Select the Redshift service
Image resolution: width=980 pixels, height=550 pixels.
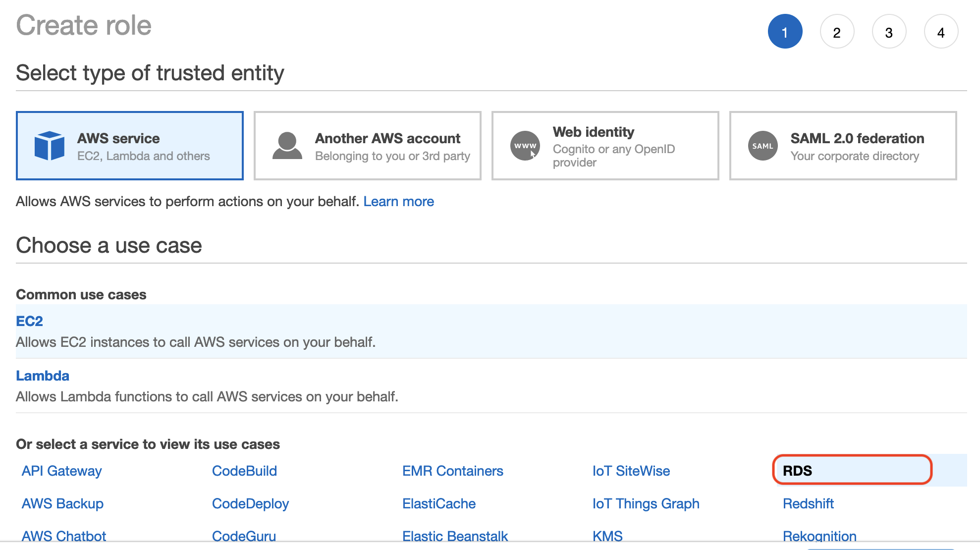pos(809,503)
